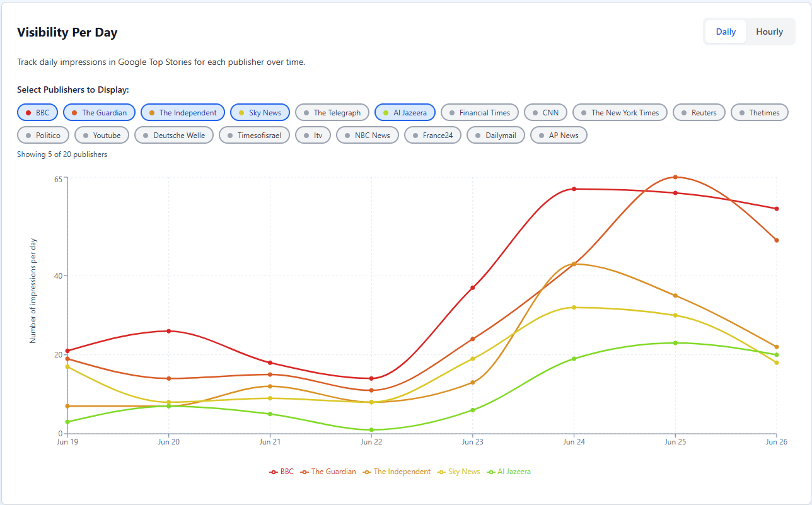Click BBC's Jun 24 peak data point
This screenshot has width=812, height=505.
pyautogui.click(x=574, y=189)
